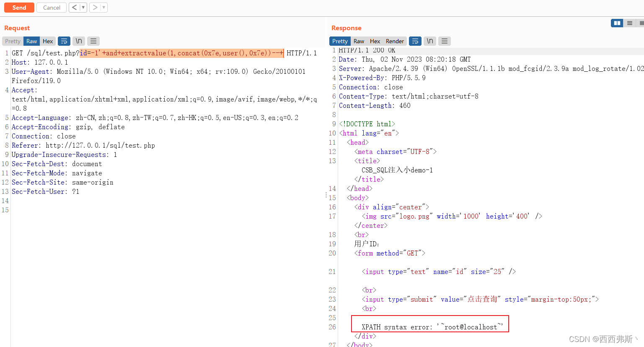Select Hex tab in Response panel
Image resolution: width=644 pixels, height=347 pixels.
(375, 41)
